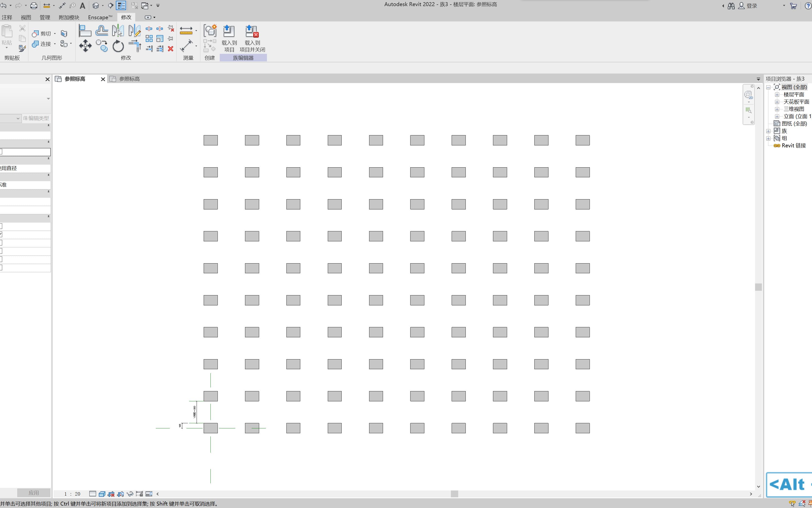Select the Trim/Extend to Corner tool
The height and width of the screenshot is (508, 812).
(x=135, y=45)
